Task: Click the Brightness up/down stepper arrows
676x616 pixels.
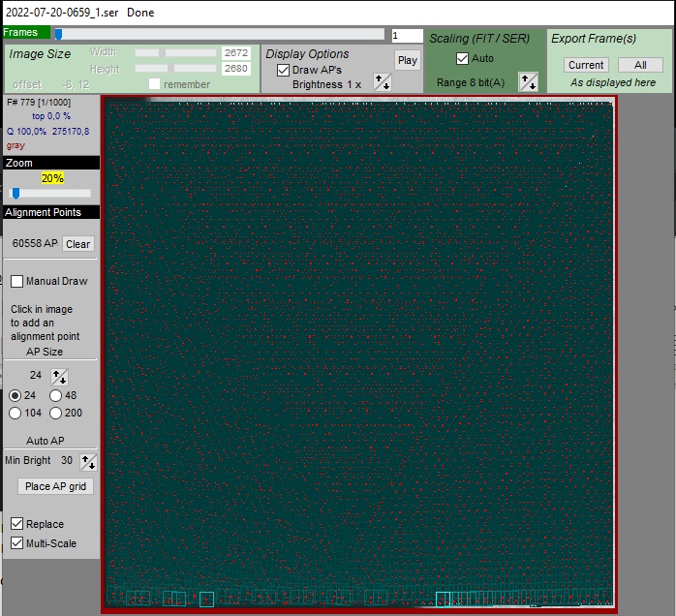Action: click(x=383, y=83)
